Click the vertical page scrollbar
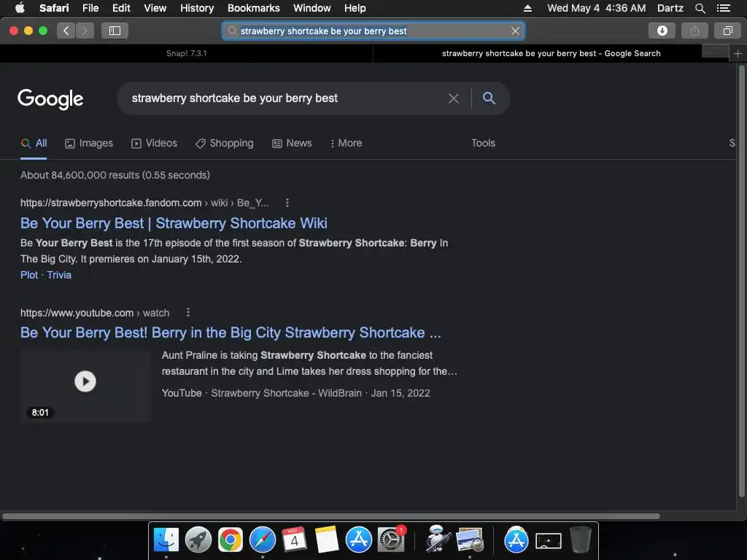Viewport: 747px width, 560px height. click(742, 281)
